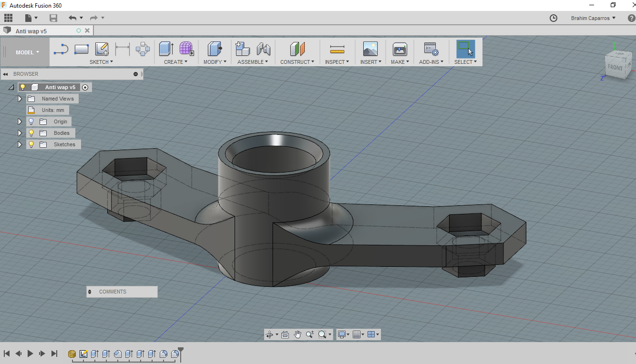This screenshot has height=364, width=636.
Task: Open the SKETCH menu
Action: (x=101, y=62)
